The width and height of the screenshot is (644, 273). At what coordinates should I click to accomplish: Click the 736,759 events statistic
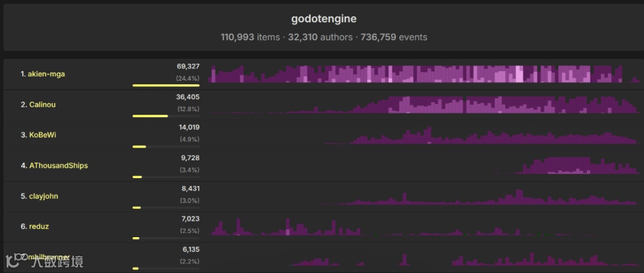click(x=394, y=37)
